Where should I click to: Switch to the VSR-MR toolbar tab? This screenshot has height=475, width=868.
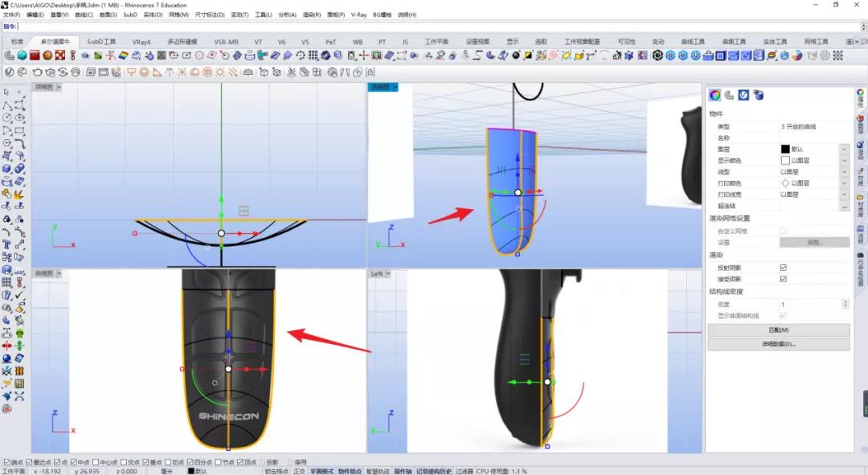pos(226,42)
